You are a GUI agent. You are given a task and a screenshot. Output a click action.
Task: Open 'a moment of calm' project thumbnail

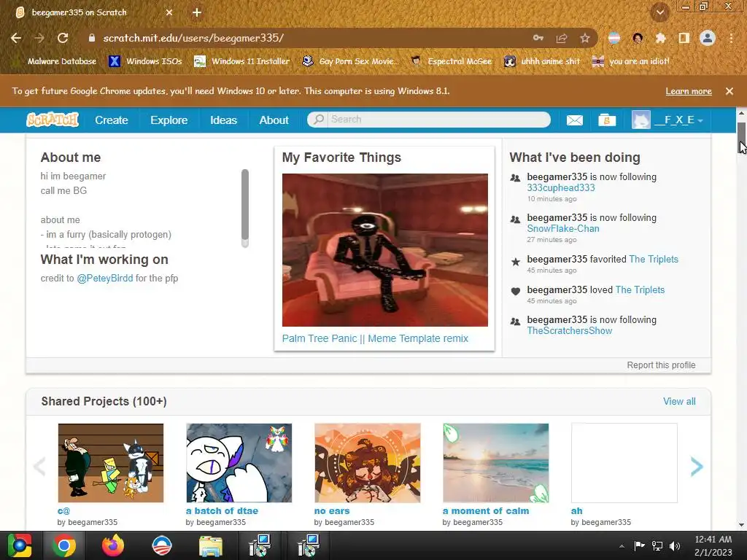pyautogui.click(x=495, y=463)
